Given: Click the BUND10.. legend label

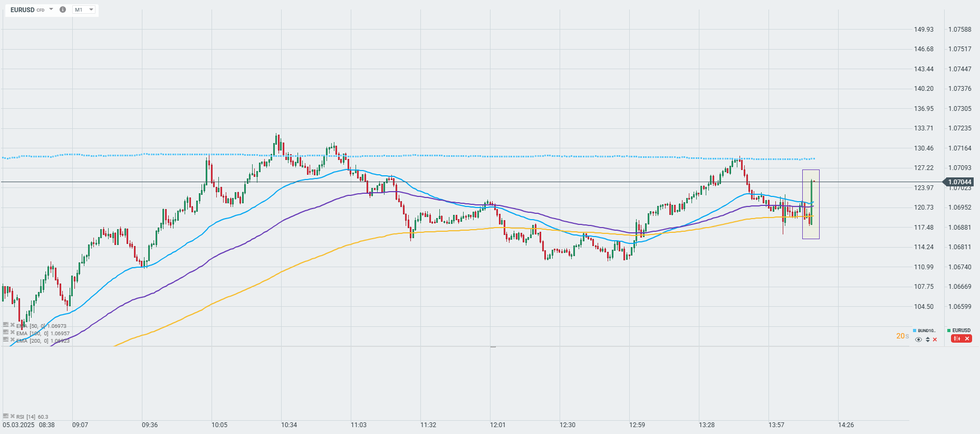Looking at the screenshot, I should pos(927,331).
